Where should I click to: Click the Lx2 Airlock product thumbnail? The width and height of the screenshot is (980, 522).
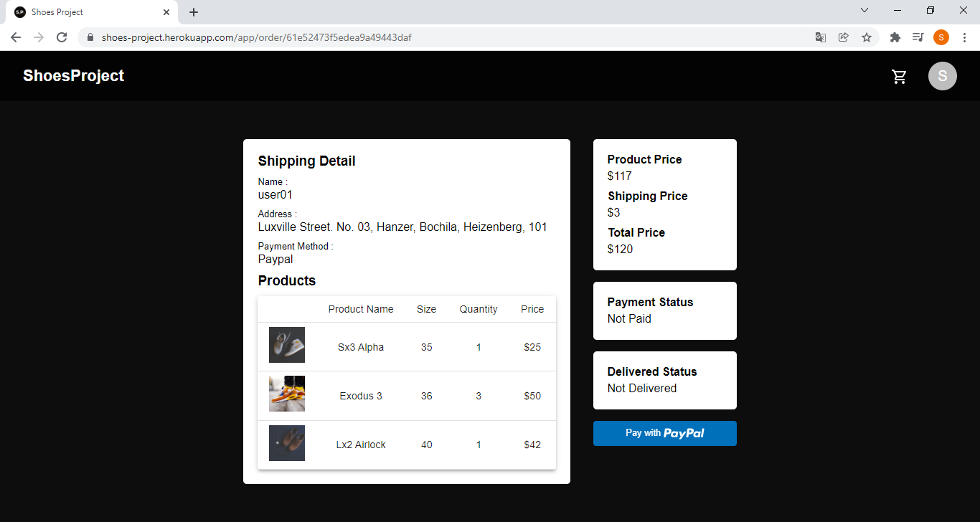tap(286, 442)
